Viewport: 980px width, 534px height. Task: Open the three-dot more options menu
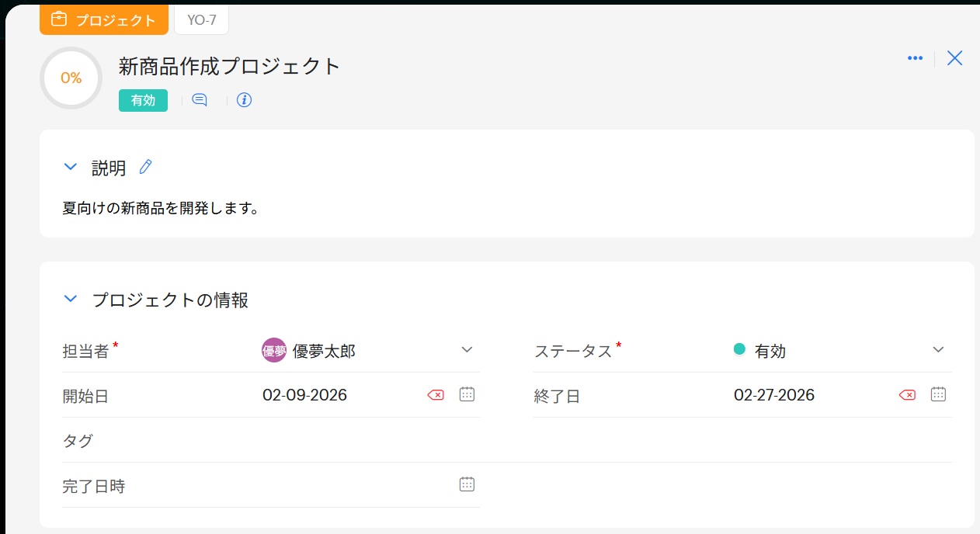[916, 58]
